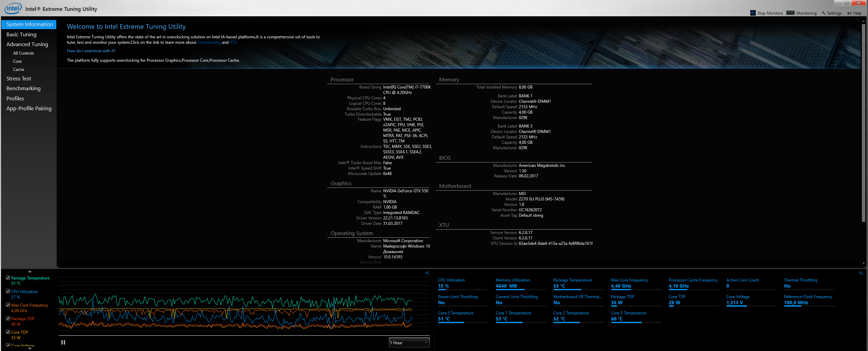Open App-Profile Pairing page
868x351 pixels.
[x=29, y=109]
